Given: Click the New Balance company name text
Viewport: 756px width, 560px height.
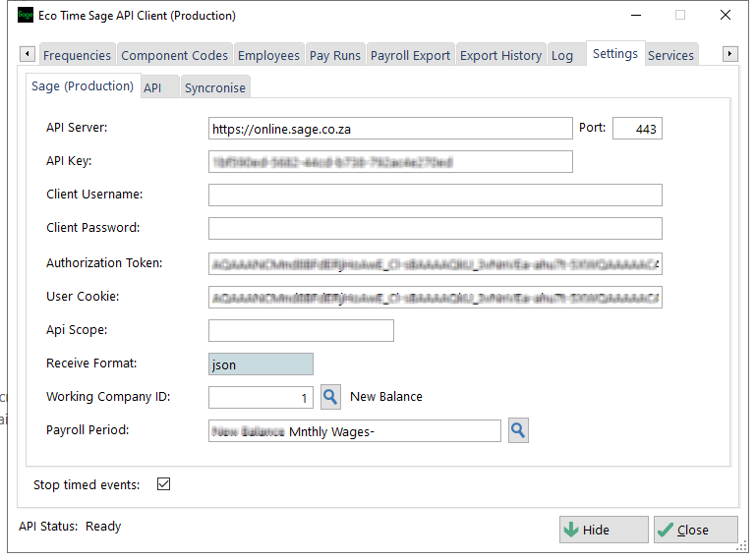Looking at the screenshot, I should point(386,397).
